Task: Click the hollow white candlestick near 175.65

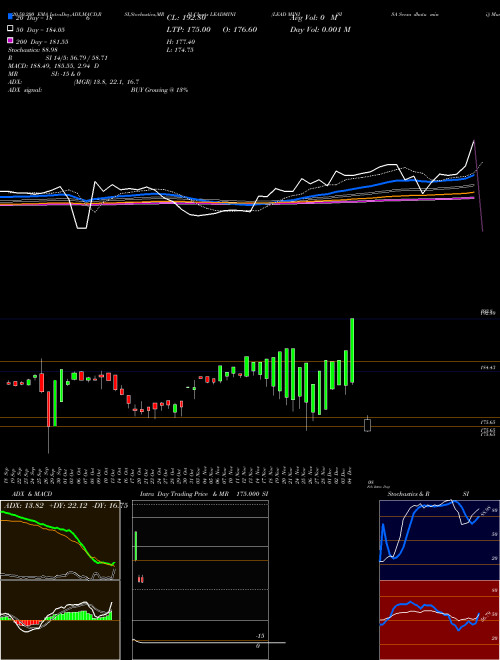Action: [x=367, y=425]
